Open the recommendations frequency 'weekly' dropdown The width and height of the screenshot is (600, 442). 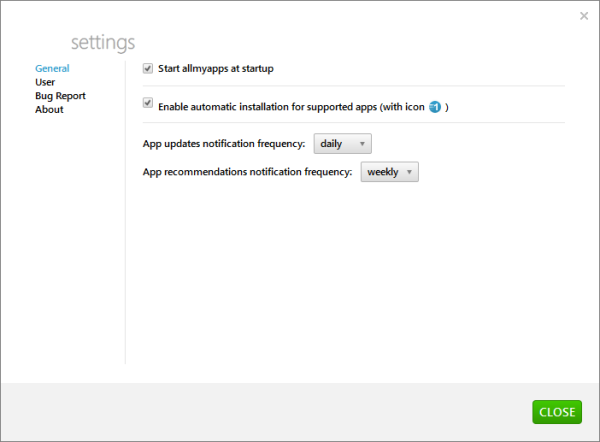pos(389,172)
